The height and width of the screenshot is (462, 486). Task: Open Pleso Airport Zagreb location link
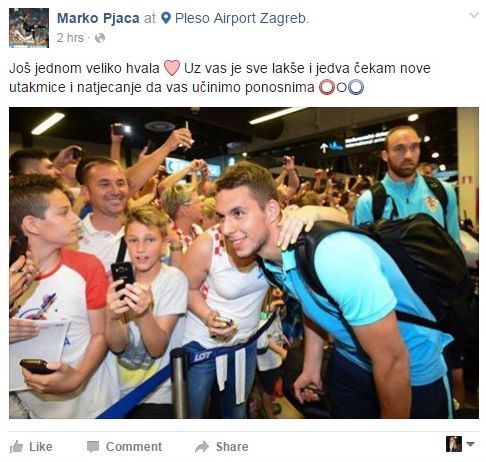point(242,18)
